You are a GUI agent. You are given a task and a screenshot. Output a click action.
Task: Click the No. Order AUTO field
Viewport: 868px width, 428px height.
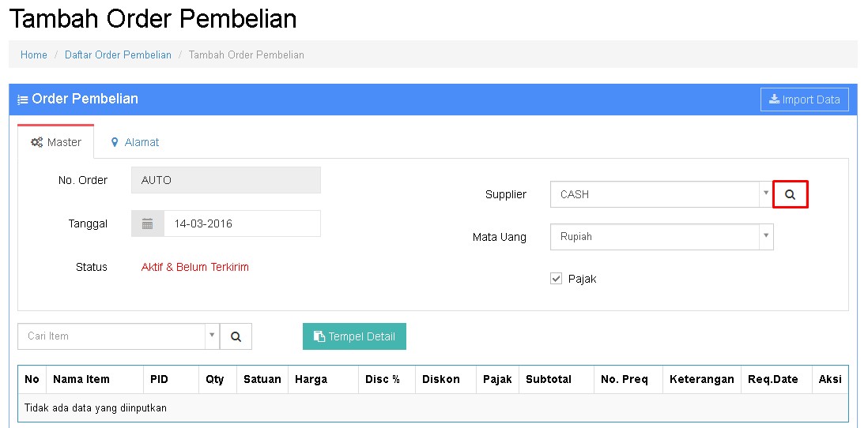(225, 180)
